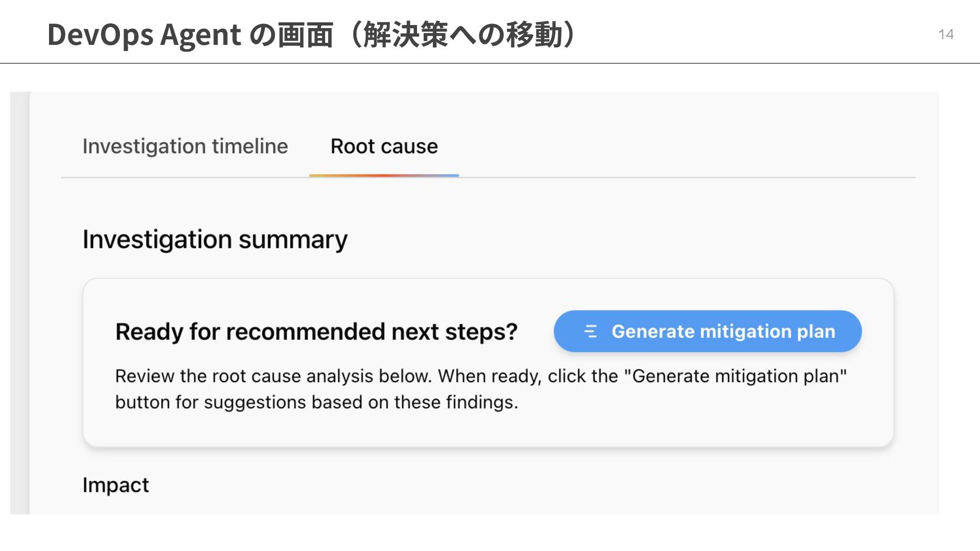This screenshot has width=980, height=551.
Task: Click the Investigation summary heading
Action: 215,239
